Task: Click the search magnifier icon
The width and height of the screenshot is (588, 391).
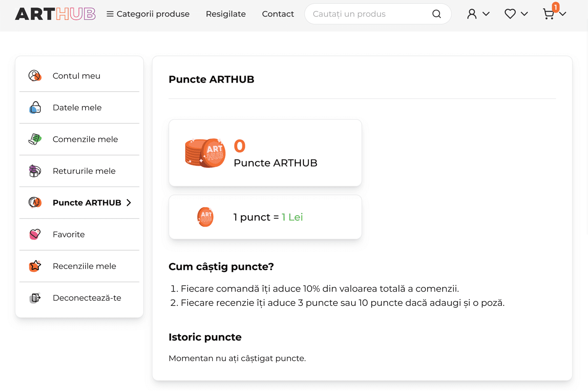Action: pos(437,14)
